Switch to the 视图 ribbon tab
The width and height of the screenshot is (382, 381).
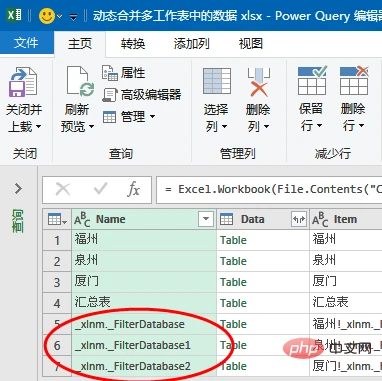click(x=251, y=44)
